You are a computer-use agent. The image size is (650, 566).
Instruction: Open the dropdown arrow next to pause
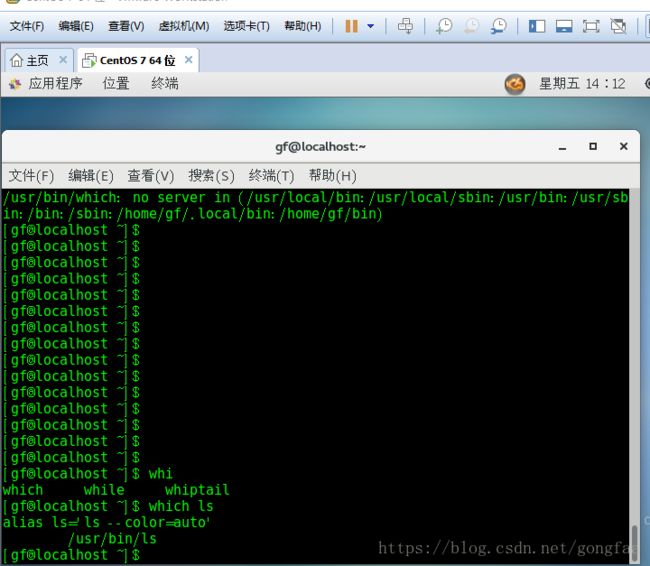[371, 26]
